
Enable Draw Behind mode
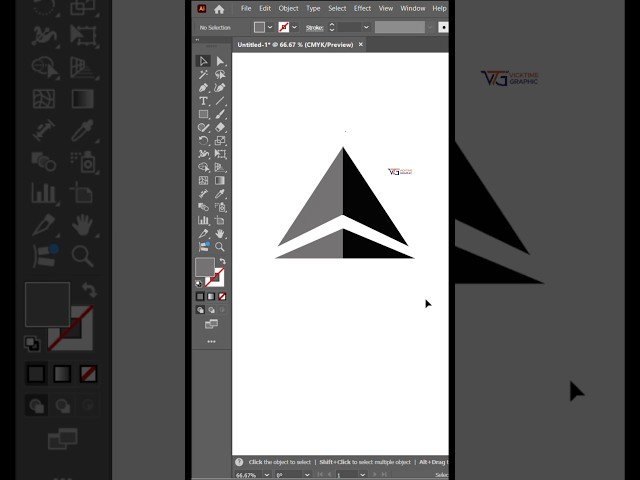[211, 310]
